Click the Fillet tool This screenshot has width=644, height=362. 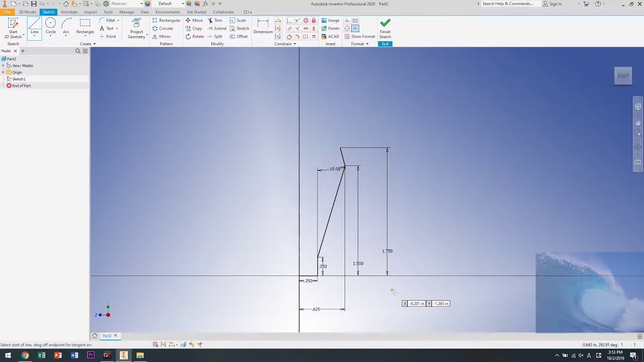(107, 21)
